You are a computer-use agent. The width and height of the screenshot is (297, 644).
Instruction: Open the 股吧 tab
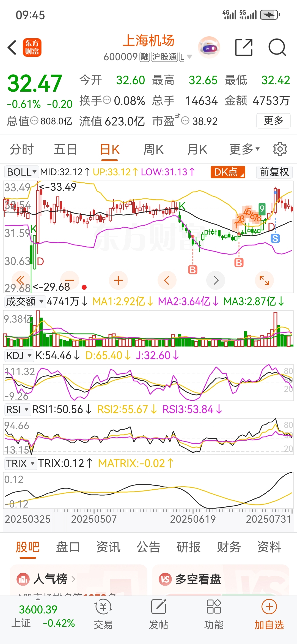(28, 547)
